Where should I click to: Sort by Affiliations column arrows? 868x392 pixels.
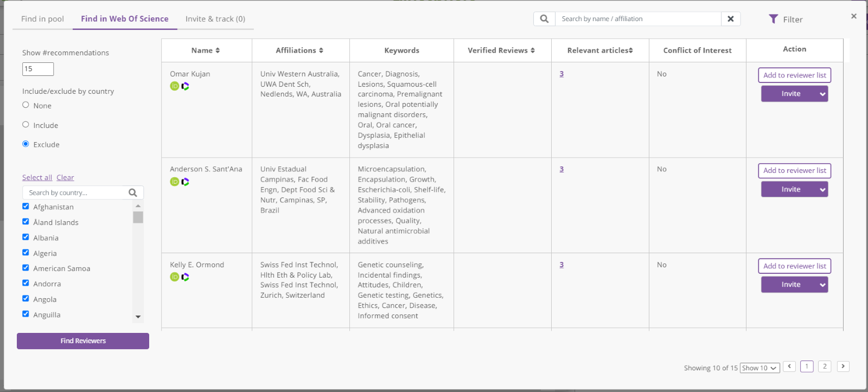pyautogui.click(x=321, y=50)
